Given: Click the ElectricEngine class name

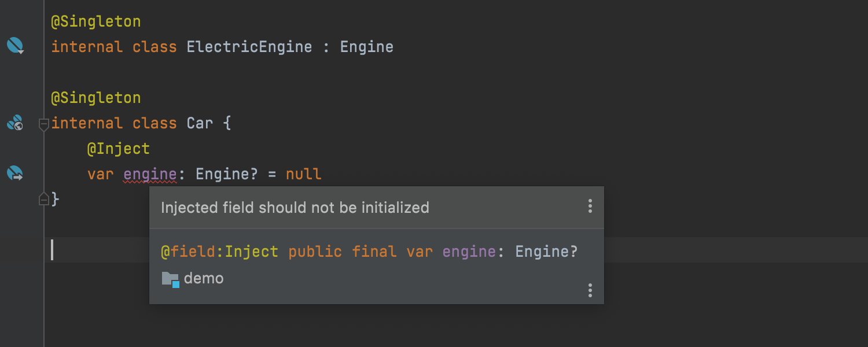Looking at the screenshot, I should click(249, 47).
